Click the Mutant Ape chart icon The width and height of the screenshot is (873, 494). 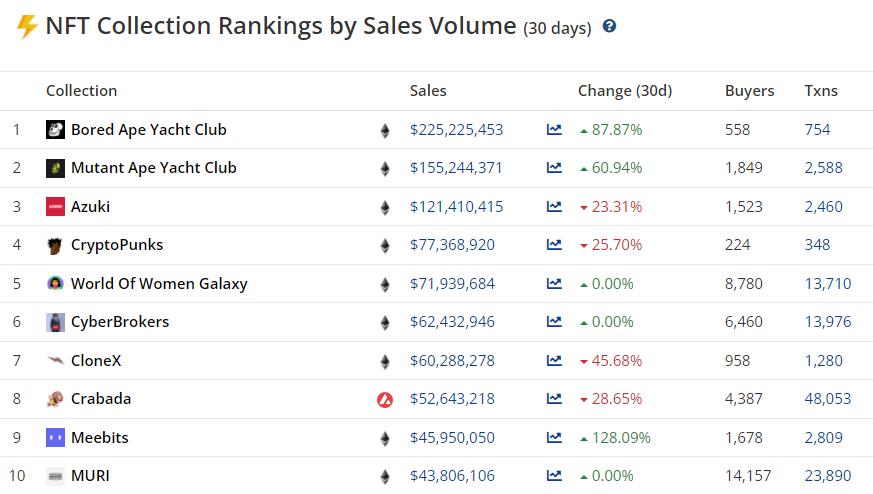click(x=554, y=168)
